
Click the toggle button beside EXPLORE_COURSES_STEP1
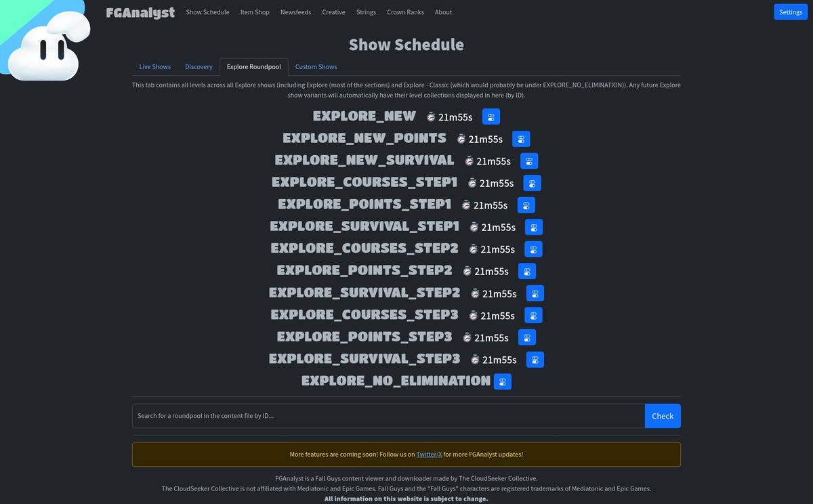tap(532, 183)
